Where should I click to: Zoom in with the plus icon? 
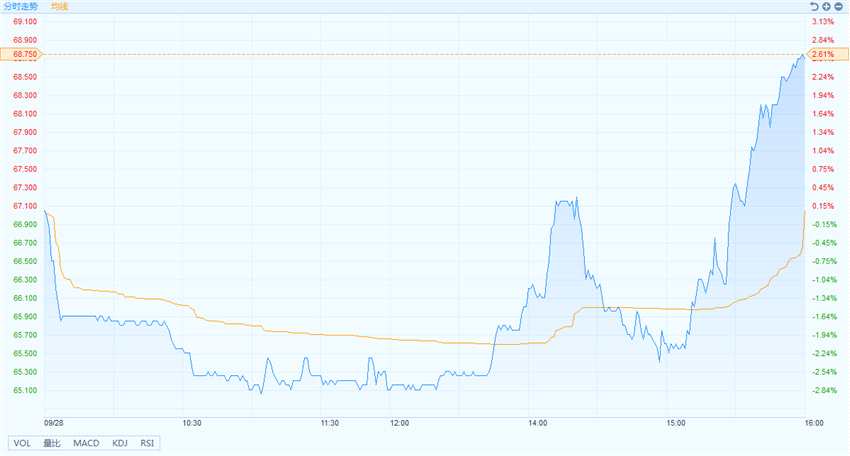tap(826, 7)
